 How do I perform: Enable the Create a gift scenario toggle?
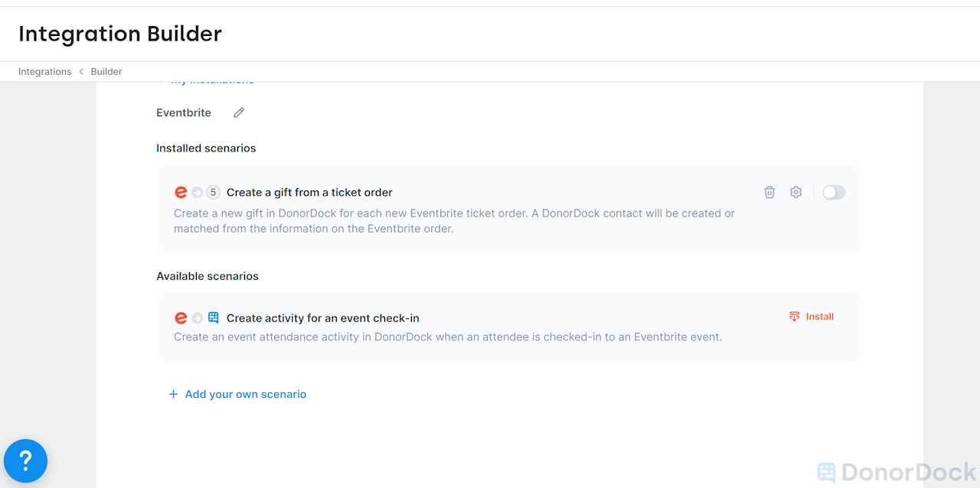834,193
